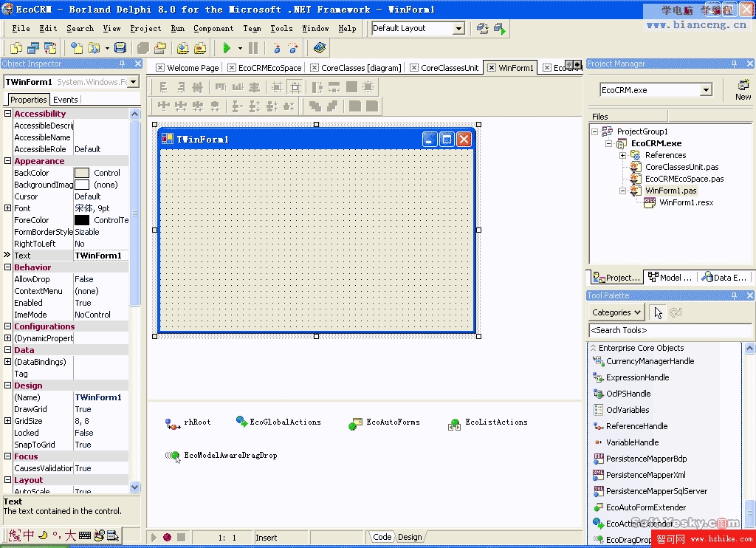Click the macro record red button
This screenshot has width=756, height=548.
pos(168,538)
